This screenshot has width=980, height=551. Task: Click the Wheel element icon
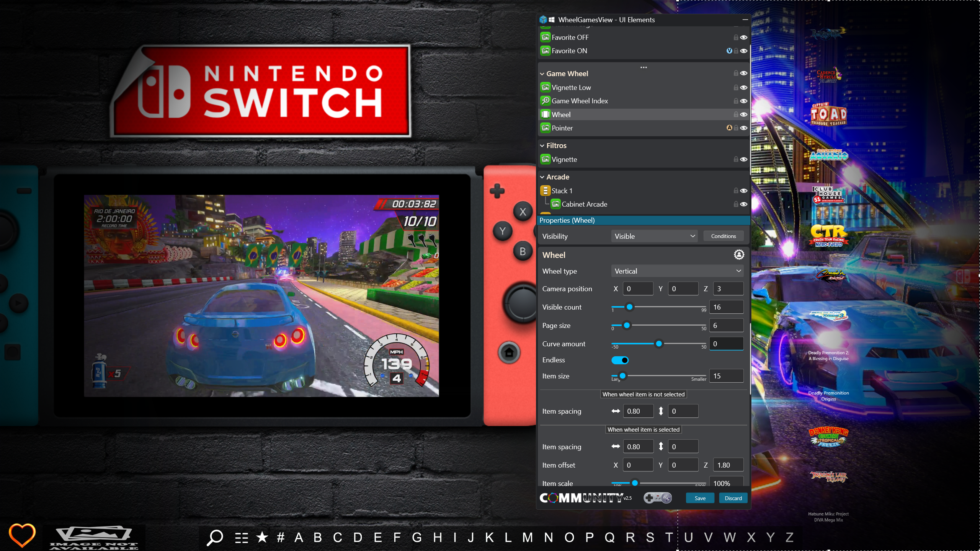tap(545, 114)
